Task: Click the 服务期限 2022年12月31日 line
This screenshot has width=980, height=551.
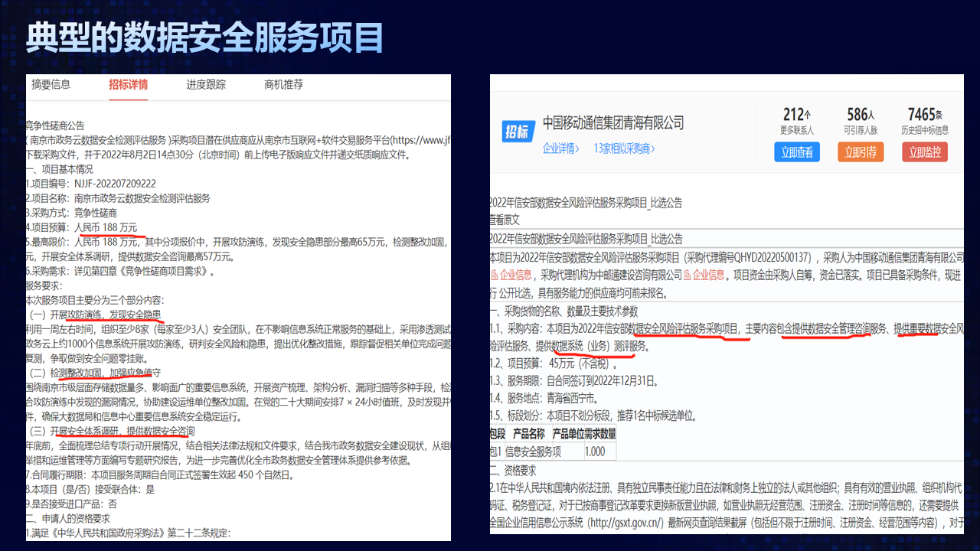Action: (574, 380)
